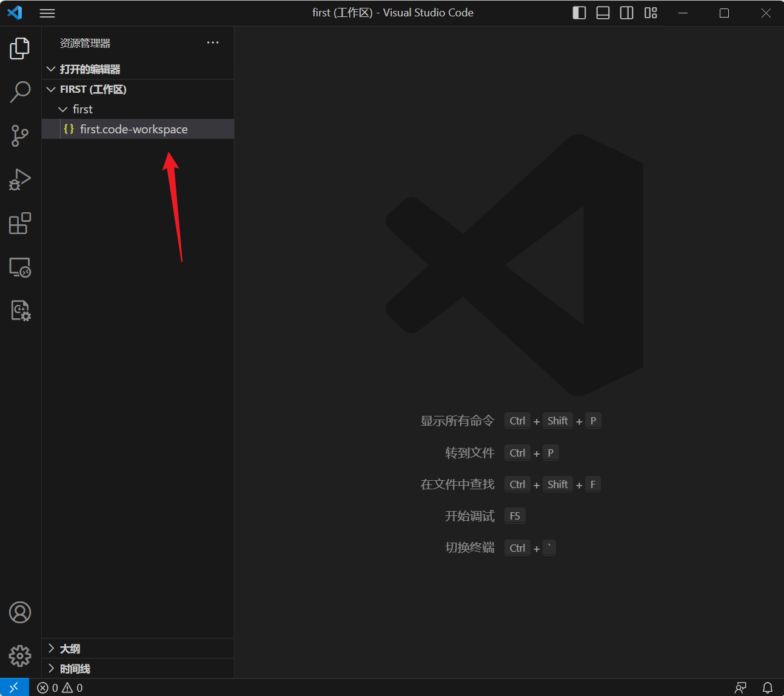
Task: Open the errors and warnings status indicator
Action: (x=60, y=688)
